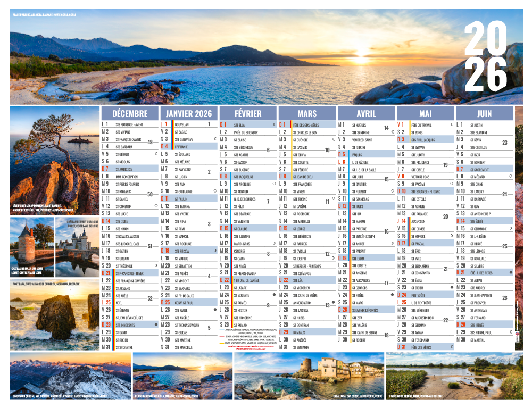Select the JUIN month header
Screen dimensions: 532x408
tap(484, 113)
